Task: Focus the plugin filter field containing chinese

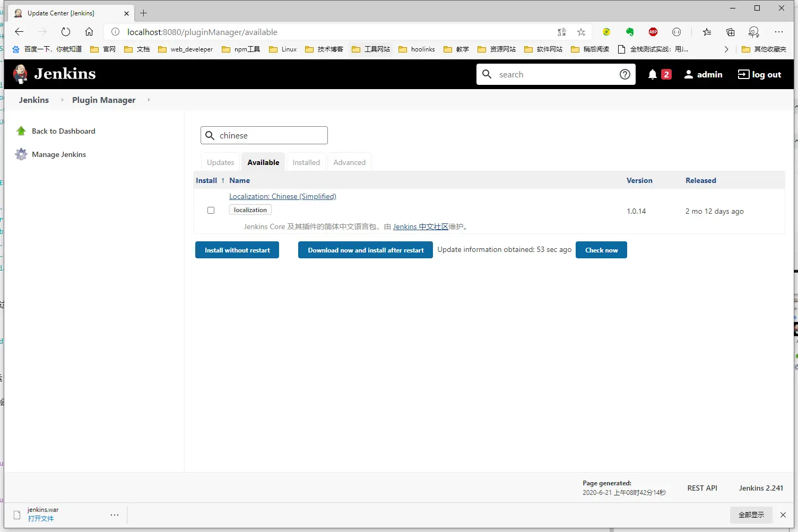Action: click(x=264, y=135)
